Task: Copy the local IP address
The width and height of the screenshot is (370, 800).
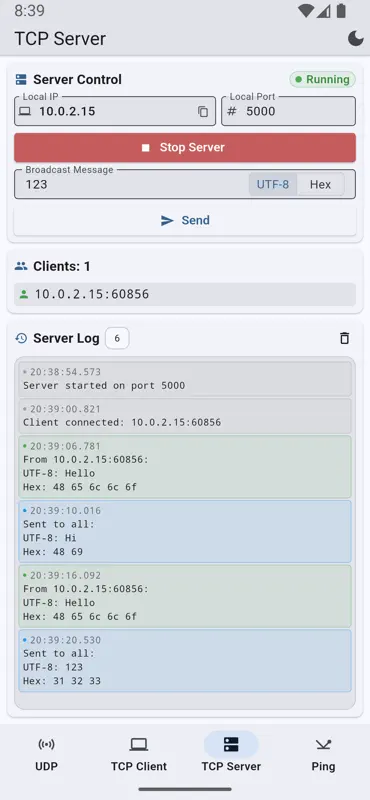Action: (203, 111)
